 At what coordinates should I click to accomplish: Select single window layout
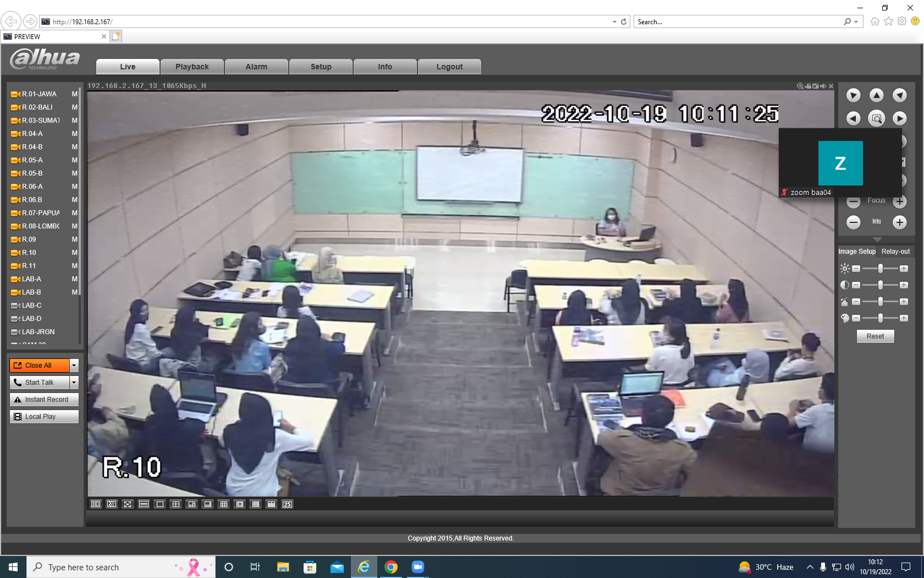coord(159,504)
